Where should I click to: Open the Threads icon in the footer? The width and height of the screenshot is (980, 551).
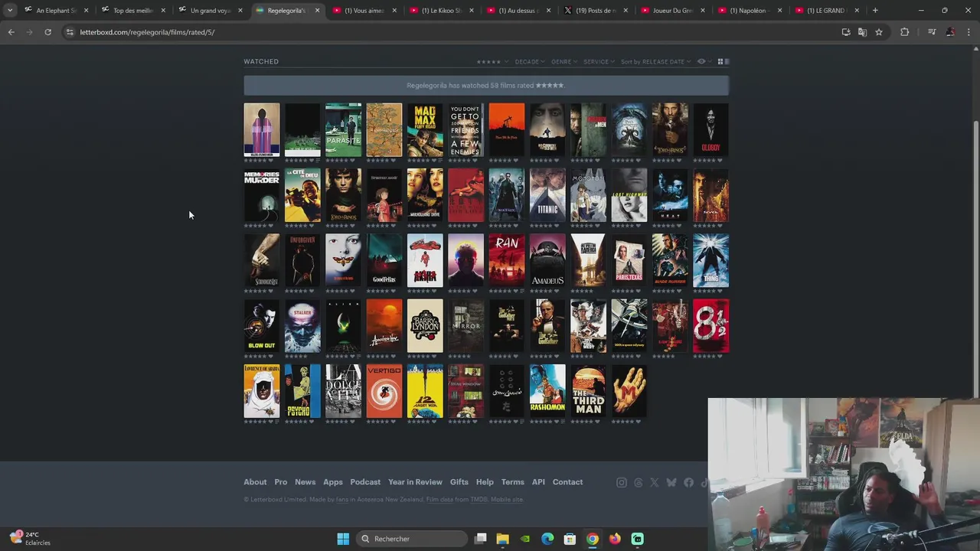pos(639,482)
